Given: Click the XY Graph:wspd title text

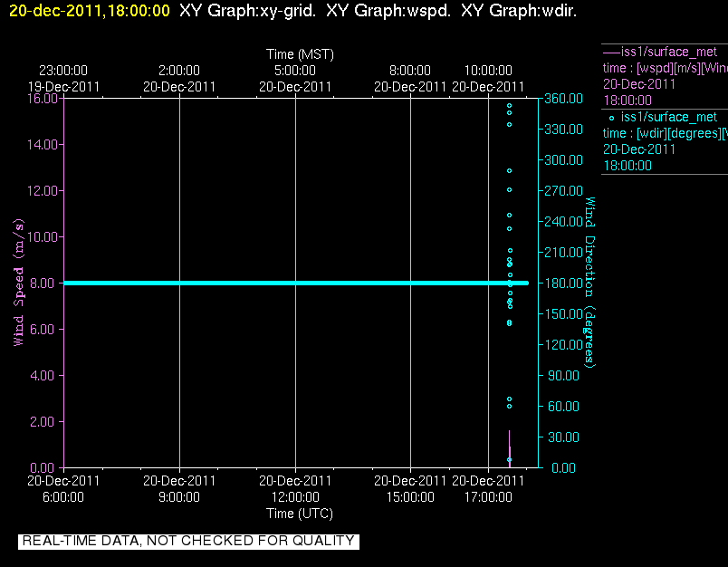Looking at the screenshot, I should pos(388,11).
